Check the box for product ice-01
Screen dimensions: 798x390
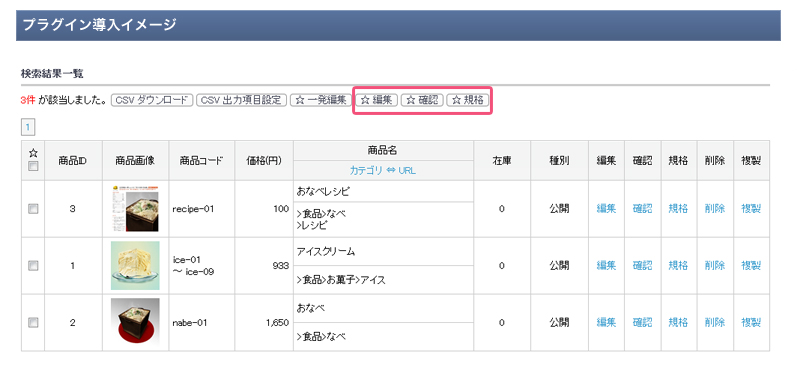tap(33, 265)
